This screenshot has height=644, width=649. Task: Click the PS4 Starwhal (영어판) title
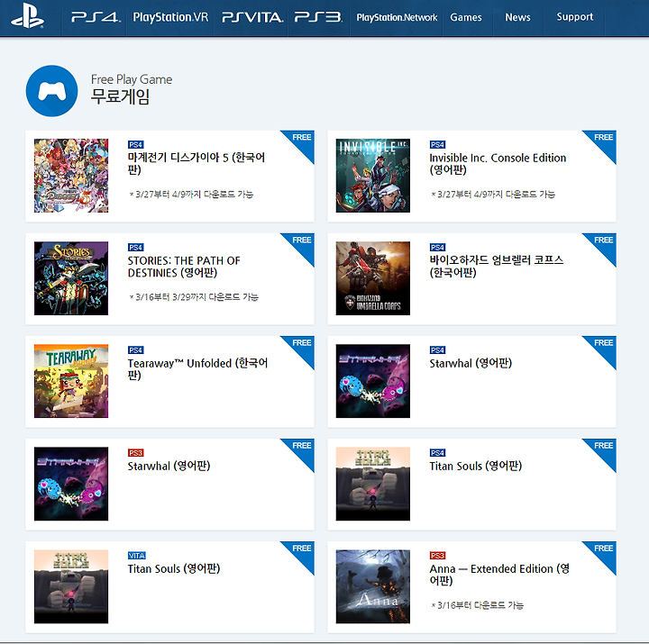click(x=471, y=363)
